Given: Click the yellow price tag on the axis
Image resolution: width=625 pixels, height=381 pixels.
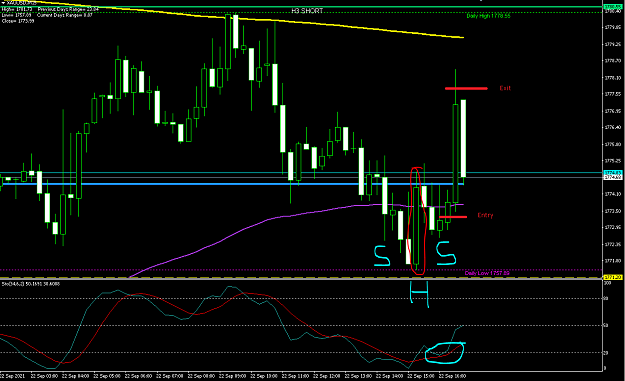Looking at the screenshot, I should coord(613,277).
